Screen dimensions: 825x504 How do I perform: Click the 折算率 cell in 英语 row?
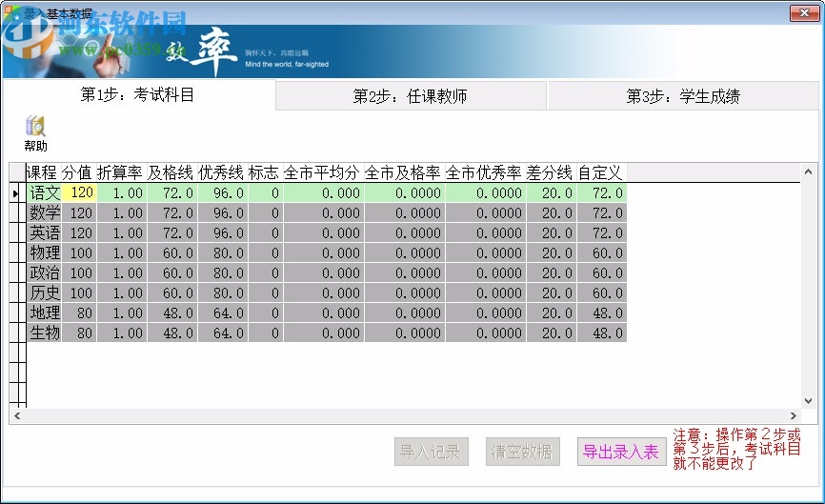point(121,232)
